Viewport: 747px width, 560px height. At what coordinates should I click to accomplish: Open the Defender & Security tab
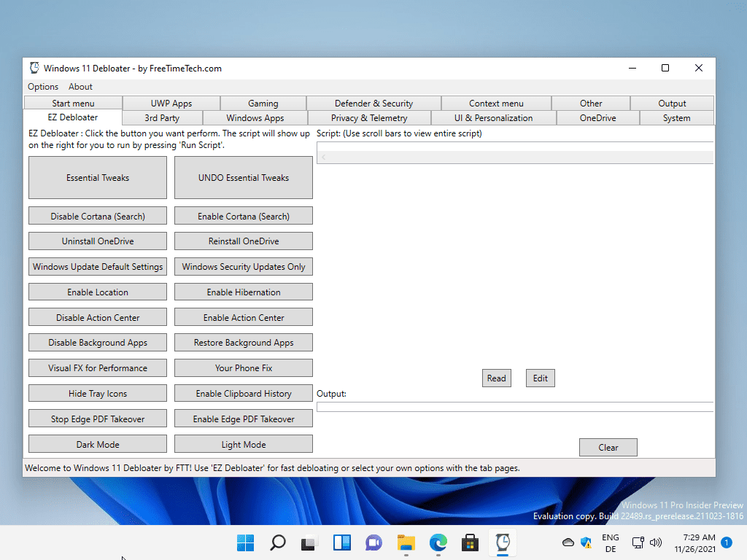(x=373, y=103)
